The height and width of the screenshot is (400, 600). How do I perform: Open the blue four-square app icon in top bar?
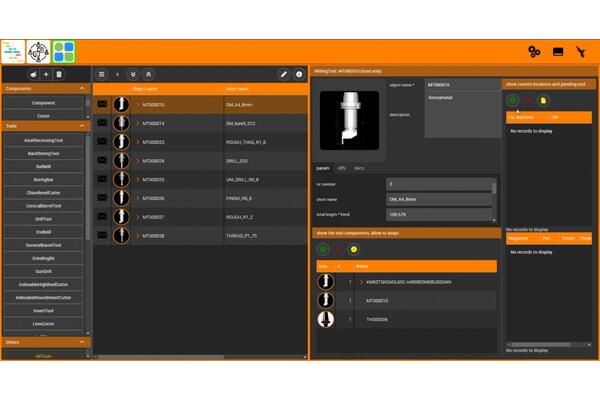tap(64, 52)
